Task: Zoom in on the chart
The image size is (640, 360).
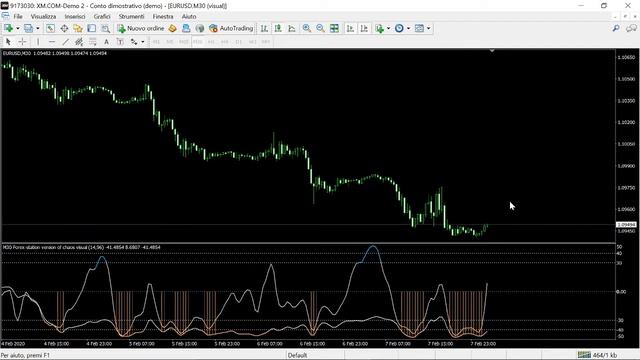Action: pos(307,28)
